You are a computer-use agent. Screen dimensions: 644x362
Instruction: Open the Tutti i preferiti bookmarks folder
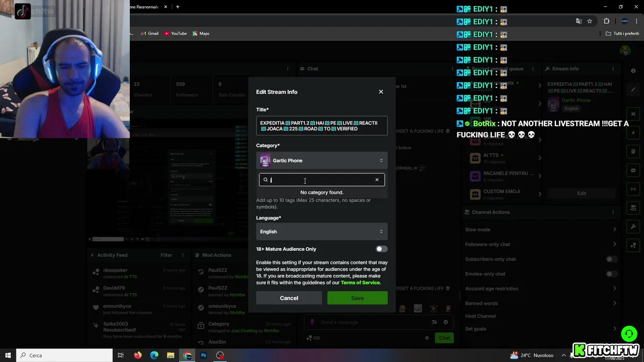[622, 33]
